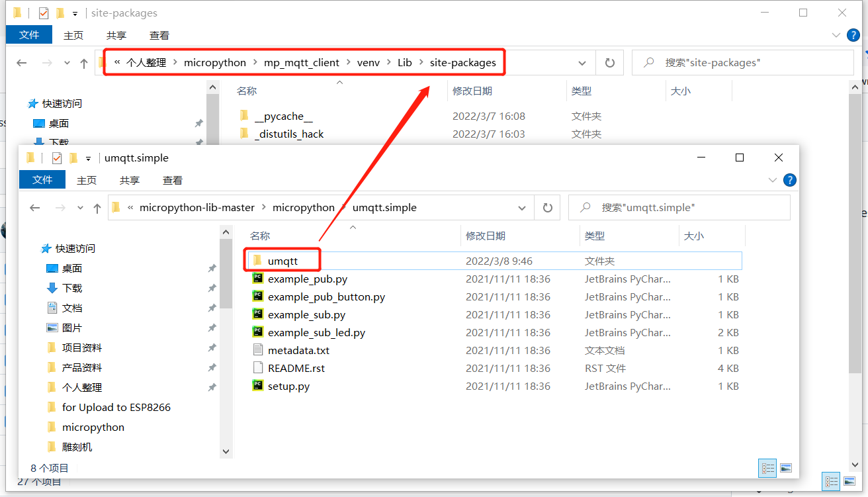Click the blue Help question mark icon

790,179
